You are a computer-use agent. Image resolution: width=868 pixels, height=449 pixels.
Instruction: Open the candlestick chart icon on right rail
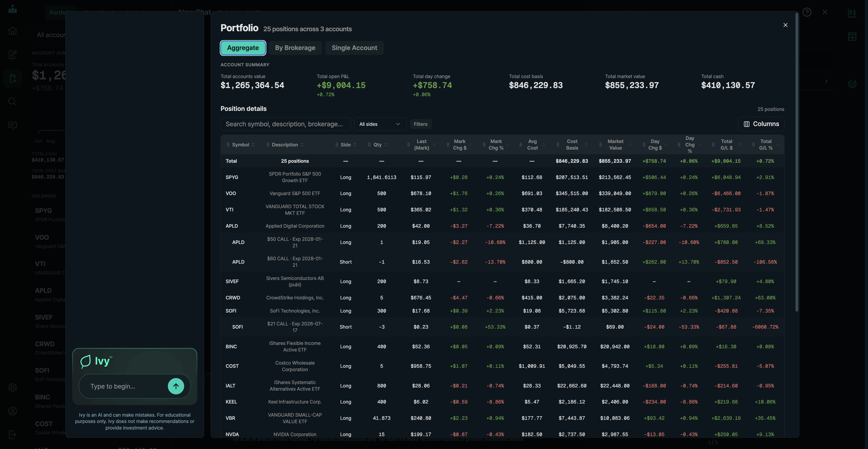click(x=852, y=13)
